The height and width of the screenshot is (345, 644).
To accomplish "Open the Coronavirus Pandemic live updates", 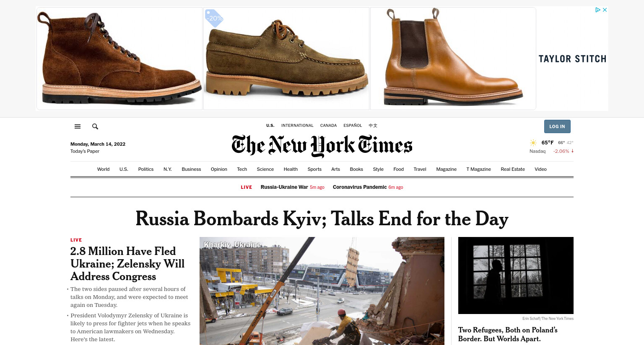I will [360, 187].
